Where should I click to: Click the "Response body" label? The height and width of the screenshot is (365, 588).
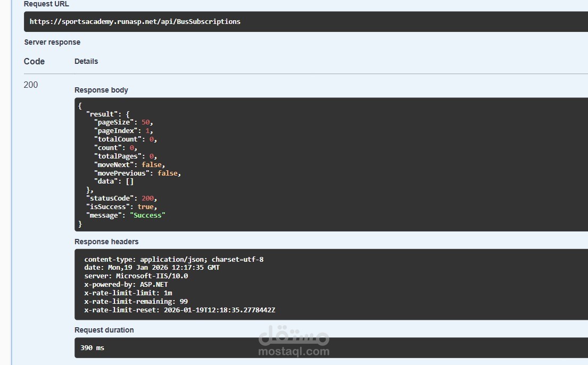click(x=101, y=90)
